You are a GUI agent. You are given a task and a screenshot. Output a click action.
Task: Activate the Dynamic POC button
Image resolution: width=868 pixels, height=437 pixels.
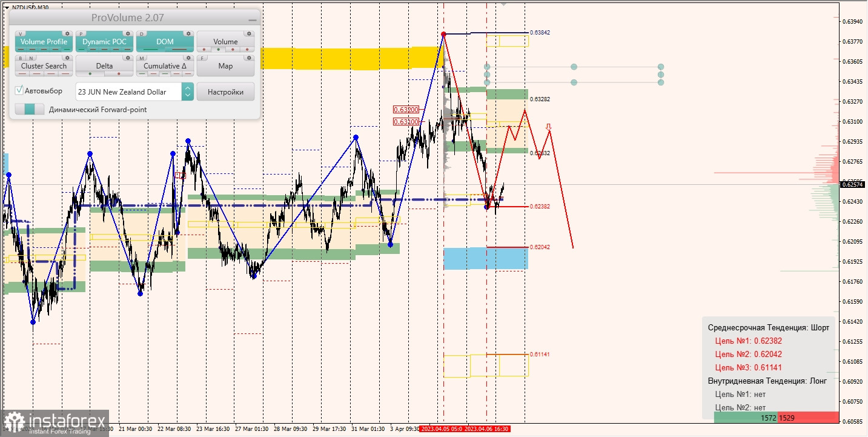[x=104, y=41]
